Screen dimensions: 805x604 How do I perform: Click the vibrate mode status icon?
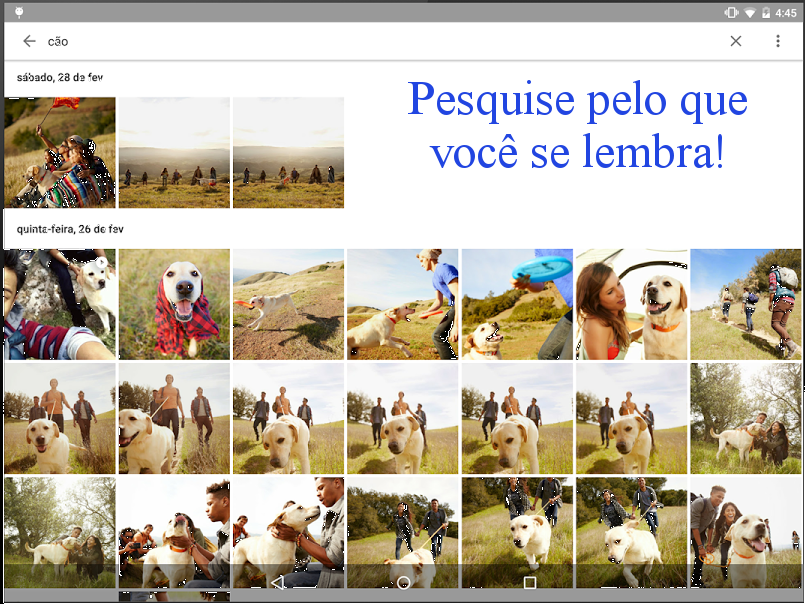click(731, 12)
